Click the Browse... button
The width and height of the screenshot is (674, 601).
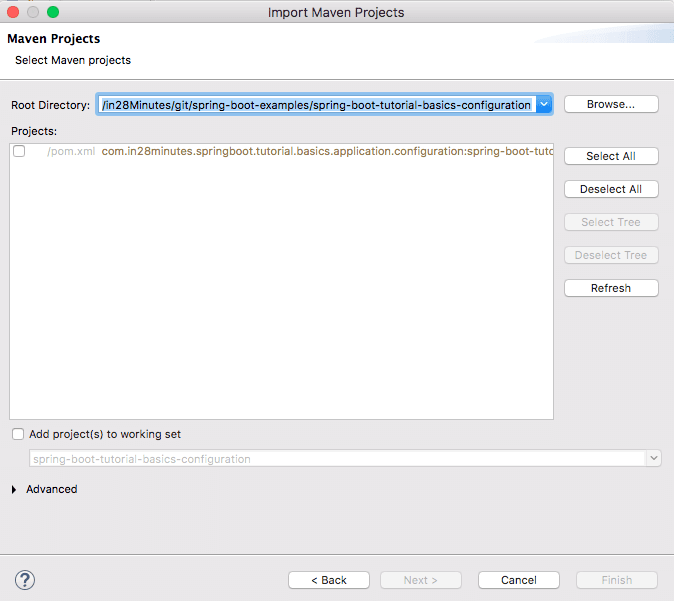[611, 104]
